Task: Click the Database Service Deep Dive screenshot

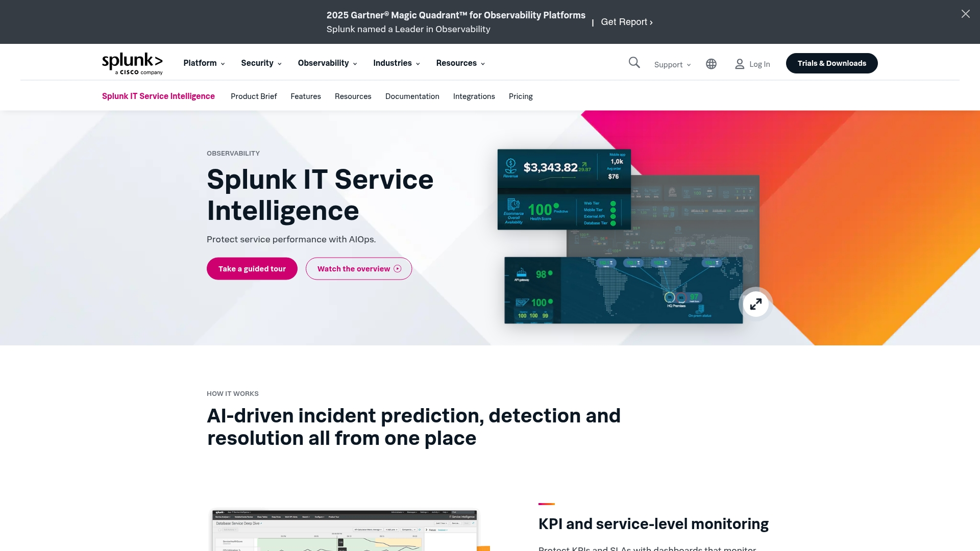Action: coord(345,531)
